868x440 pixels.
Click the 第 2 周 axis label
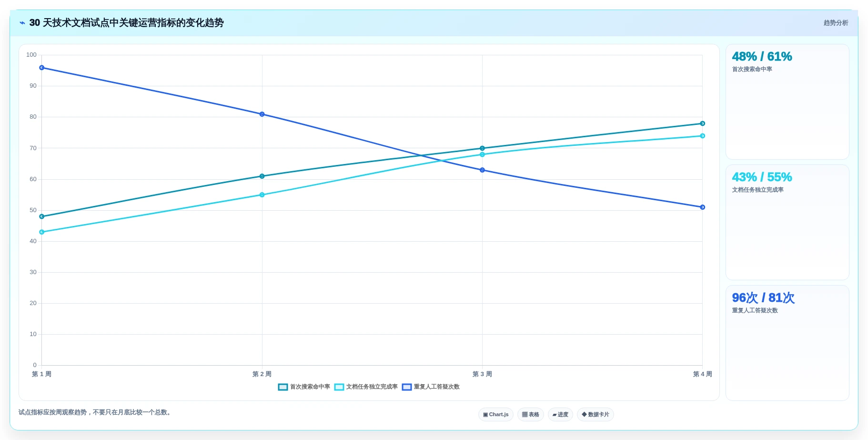point(262,374)
